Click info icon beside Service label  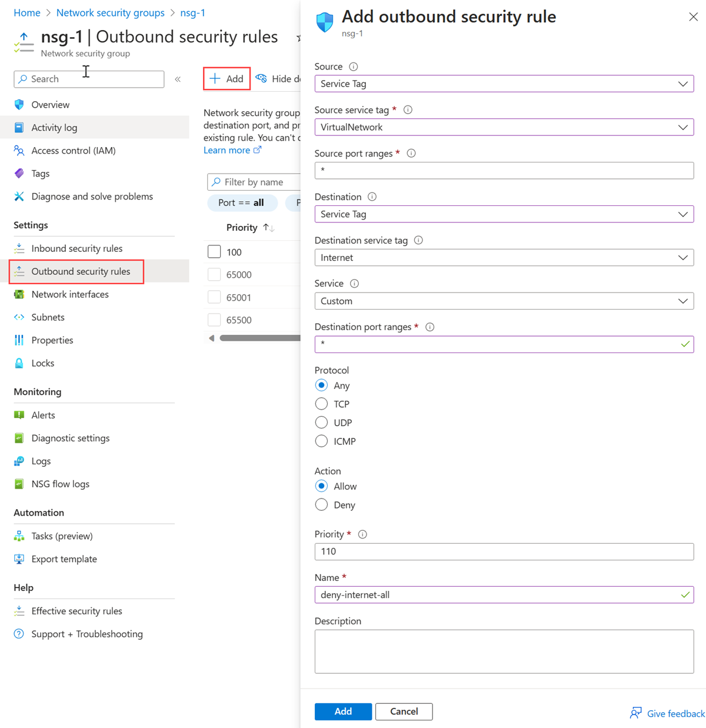(354, 284)
